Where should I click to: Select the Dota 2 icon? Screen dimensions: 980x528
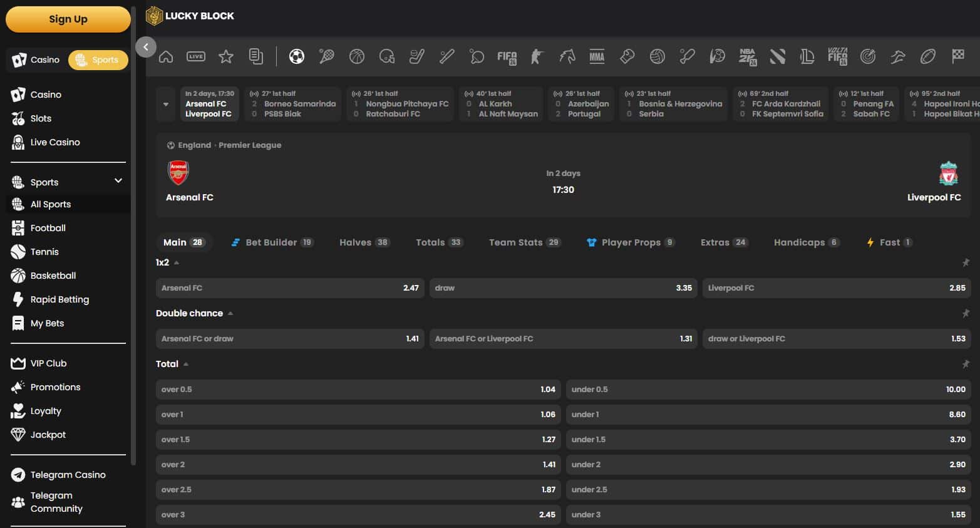[x=778, y=57]
